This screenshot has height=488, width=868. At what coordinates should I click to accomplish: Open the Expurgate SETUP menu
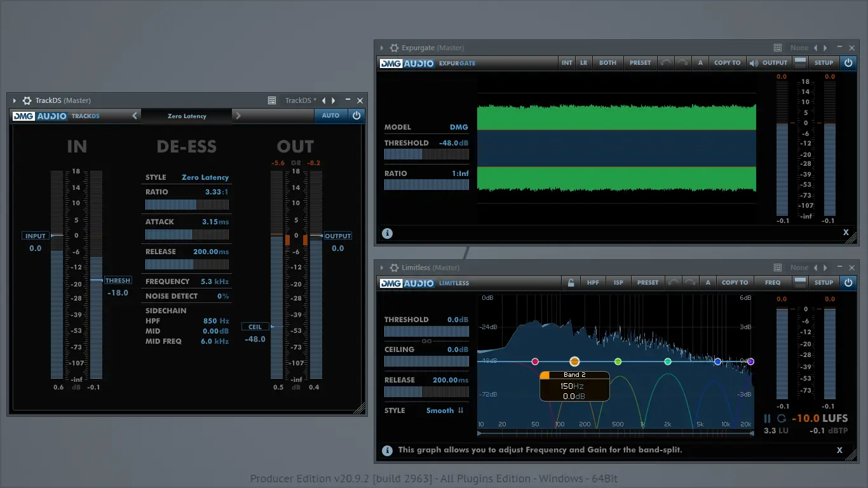[824, 63]
